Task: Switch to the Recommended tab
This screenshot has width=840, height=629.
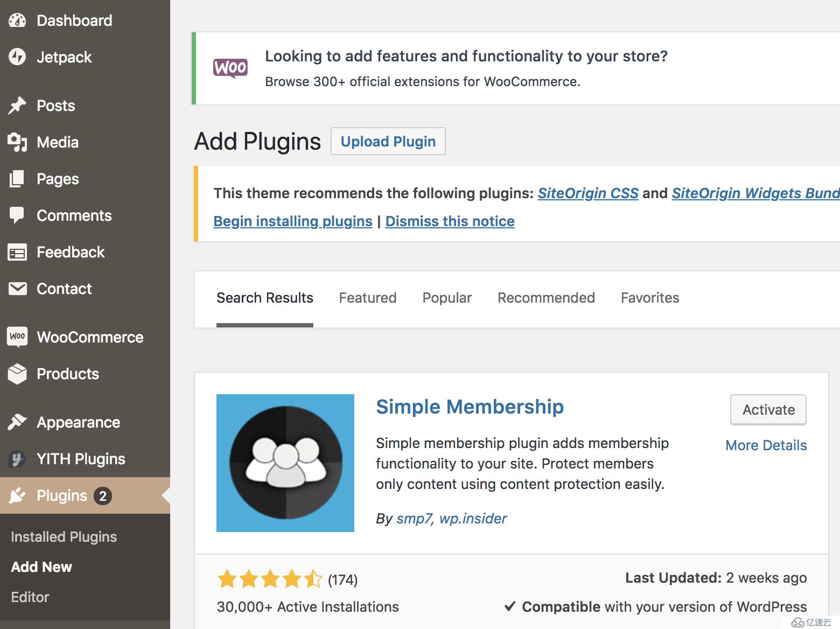Action: point(546,298)
